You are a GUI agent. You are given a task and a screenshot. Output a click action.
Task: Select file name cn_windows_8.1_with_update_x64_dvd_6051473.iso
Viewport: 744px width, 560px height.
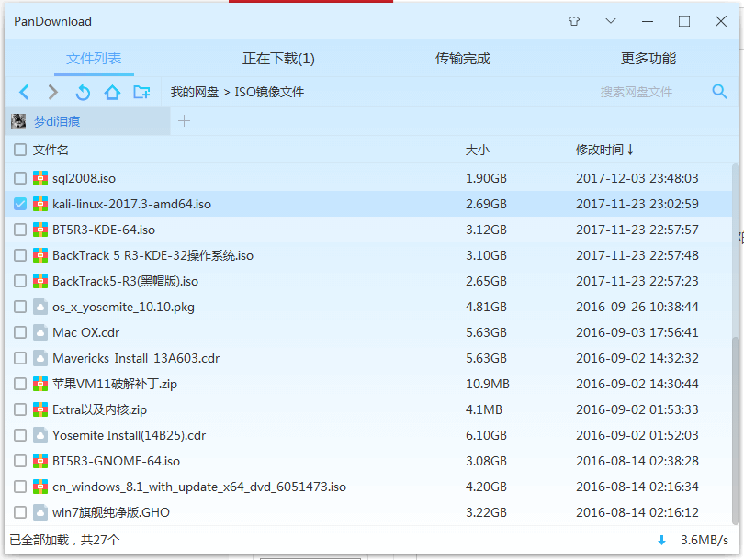(x=199, y=487)
